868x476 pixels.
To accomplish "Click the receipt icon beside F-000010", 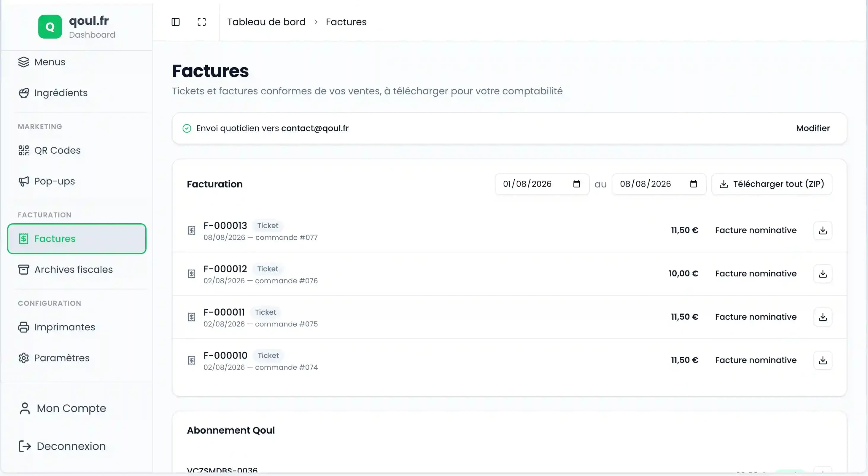I will pos(191,360).
